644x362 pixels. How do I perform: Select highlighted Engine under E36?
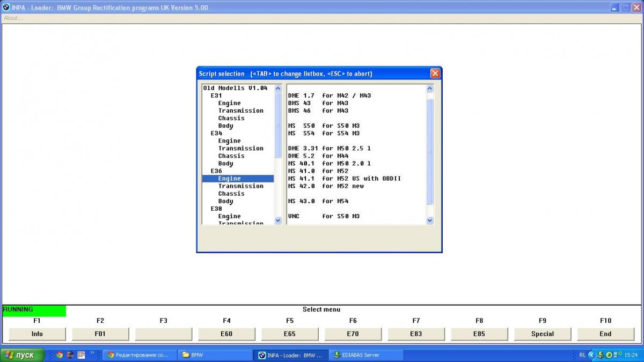click(238, 179)
